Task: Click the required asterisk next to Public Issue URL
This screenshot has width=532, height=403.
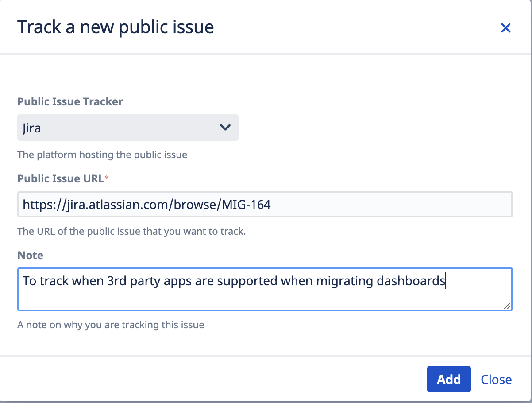Action: pyautogui.click(x=107, y=177)
